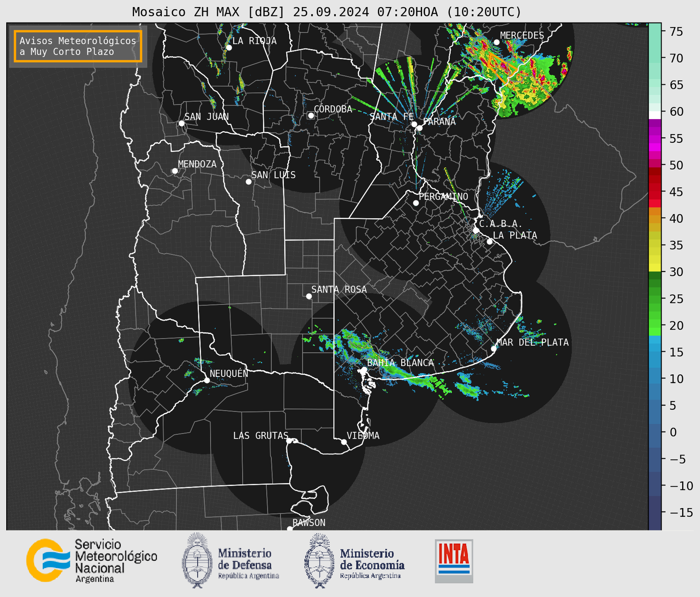The width and height of the screenshot is (700, 597).
Task: Click the SANTA ROSA city marker dot
Action: tap(309, 296)
